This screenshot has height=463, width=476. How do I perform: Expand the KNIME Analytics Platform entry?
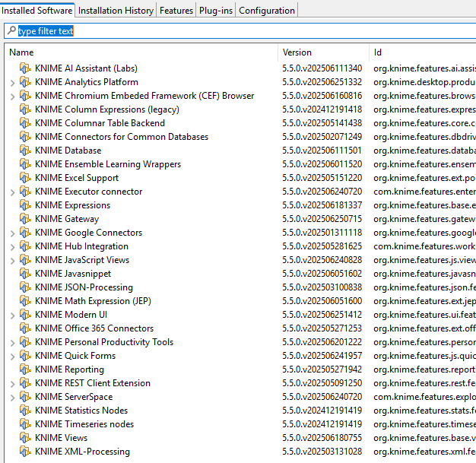[12, 83]
